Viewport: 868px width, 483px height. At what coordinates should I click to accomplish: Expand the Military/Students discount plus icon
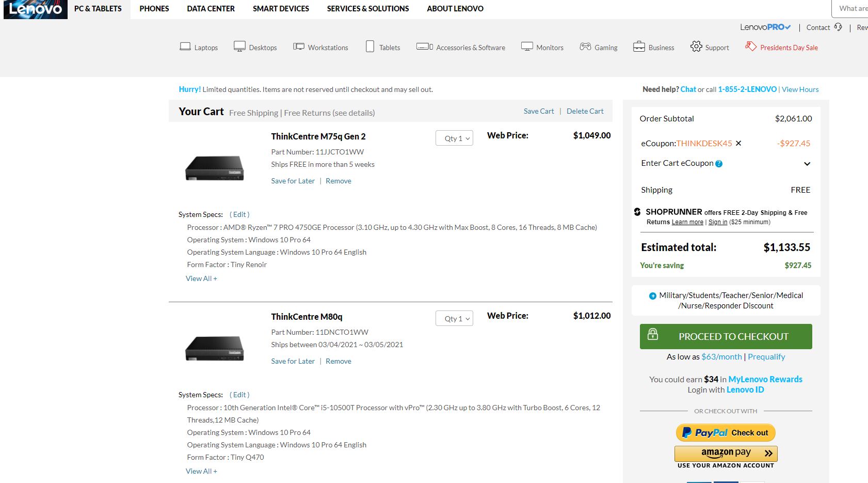point(653,296)
